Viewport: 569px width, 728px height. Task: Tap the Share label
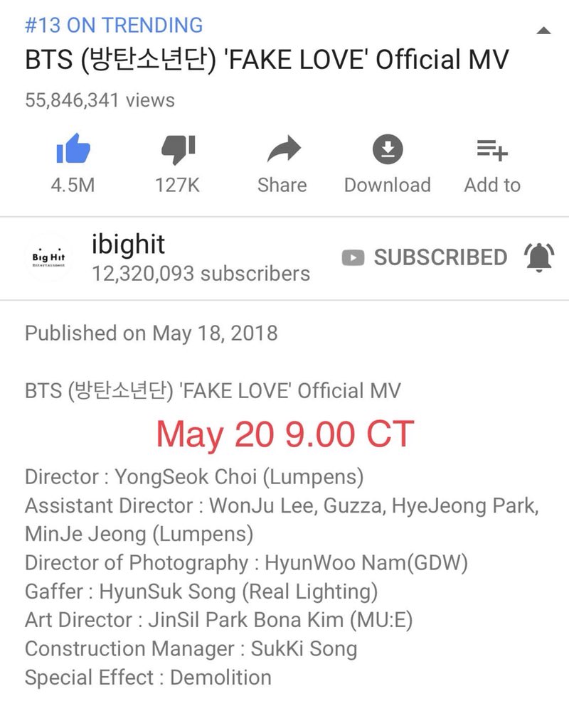point(282,186)
